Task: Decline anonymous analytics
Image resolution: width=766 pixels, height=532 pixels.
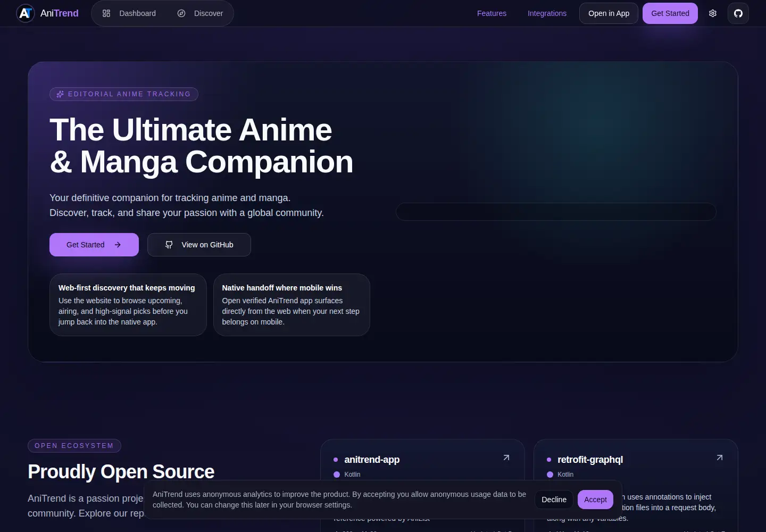Action: click(554, 500)
